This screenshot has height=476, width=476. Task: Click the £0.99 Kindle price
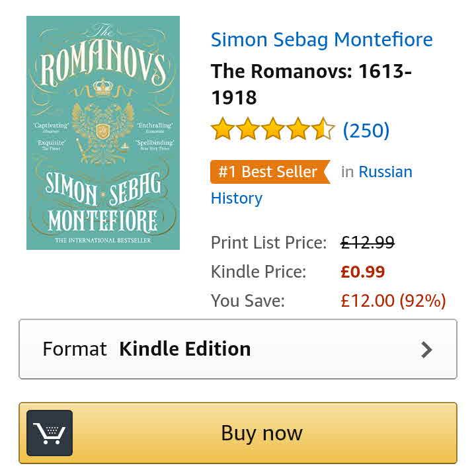pyautogui.click(x=362, y=272)
